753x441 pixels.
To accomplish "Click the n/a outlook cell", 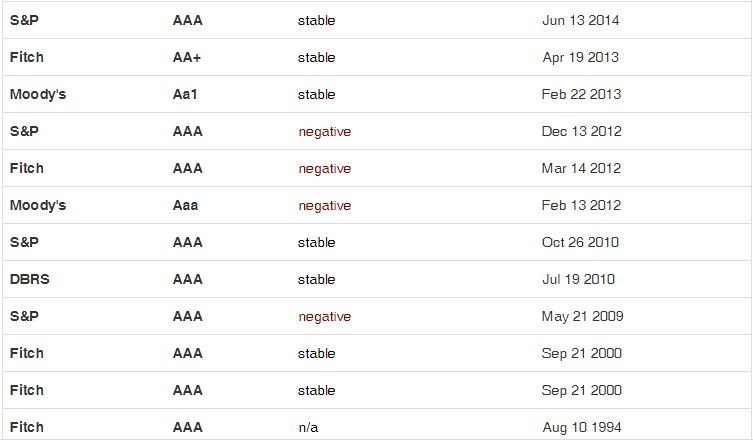I will [x=308, y=427].
